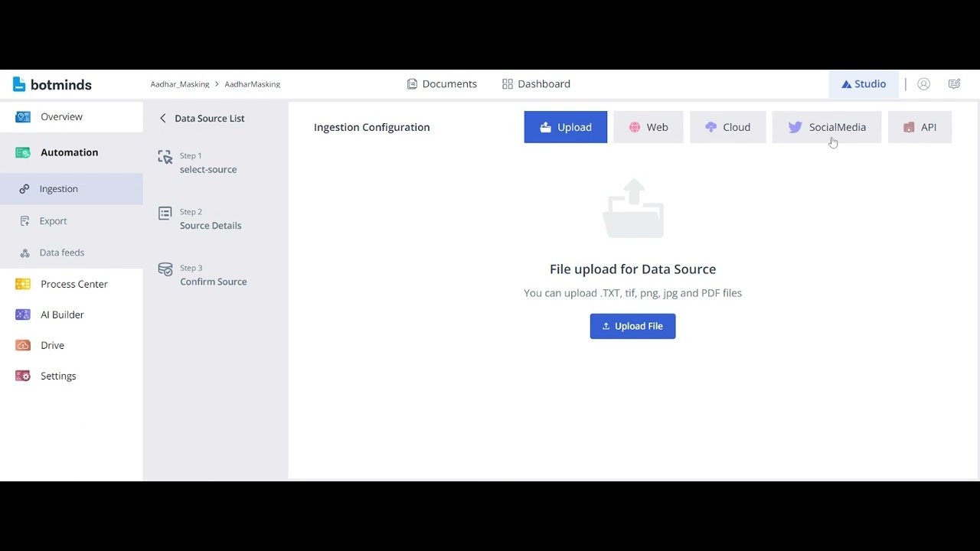Click AadharMasking breadcrumb
This screenshot has width=980, height=551.
pos(252,84)
